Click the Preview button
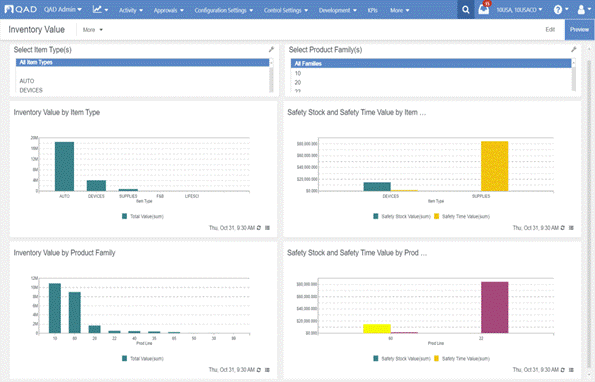 [x=579, y=30]
